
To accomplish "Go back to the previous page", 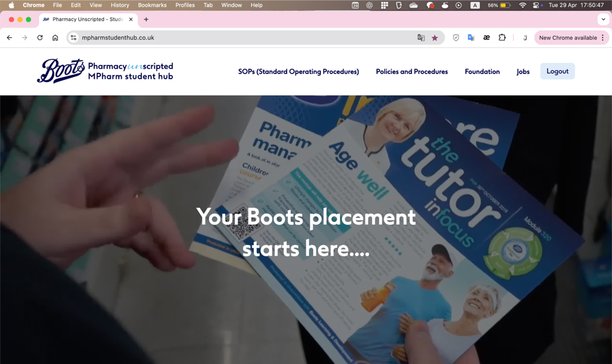I will [9, 38].
